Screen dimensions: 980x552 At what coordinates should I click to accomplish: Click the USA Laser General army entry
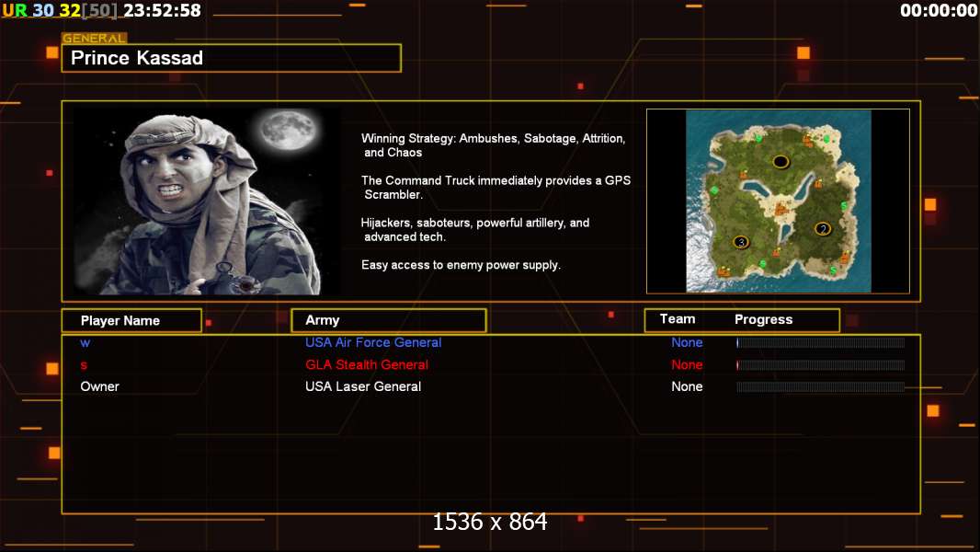click(x=363, y=386)
